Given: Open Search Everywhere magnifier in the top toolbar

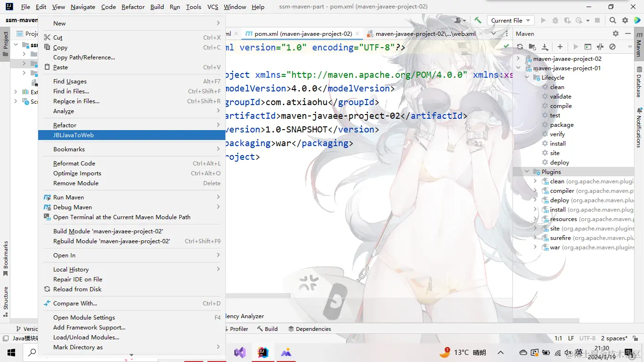Looking at the screenshot, I should coord(612,20).
